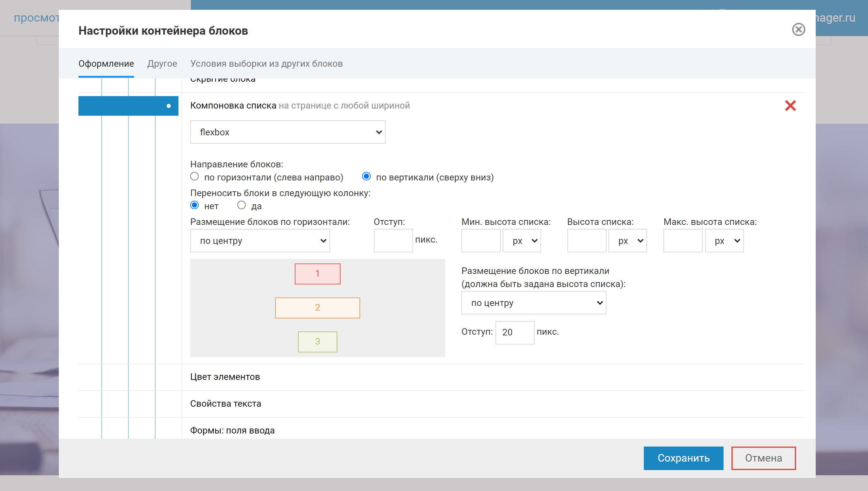Open the flexbox layout dropdown

[288, 132]
